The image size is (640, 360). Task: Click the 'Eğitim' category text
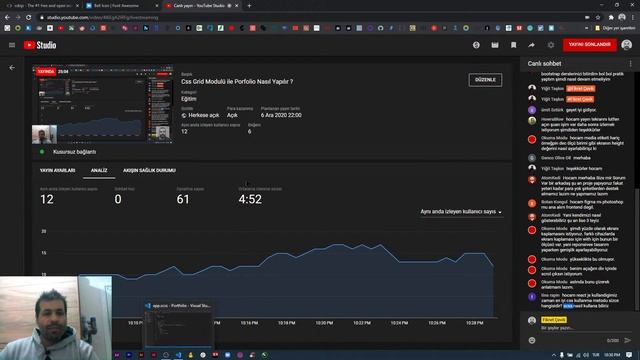[x=189, y=98]
